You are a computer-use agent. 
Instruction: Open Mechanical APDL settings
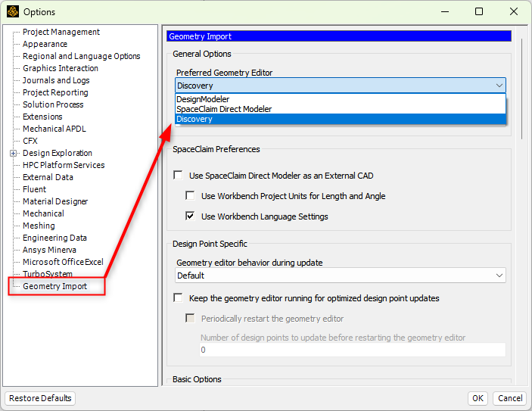pyautogui.click(x=54, y=129)
